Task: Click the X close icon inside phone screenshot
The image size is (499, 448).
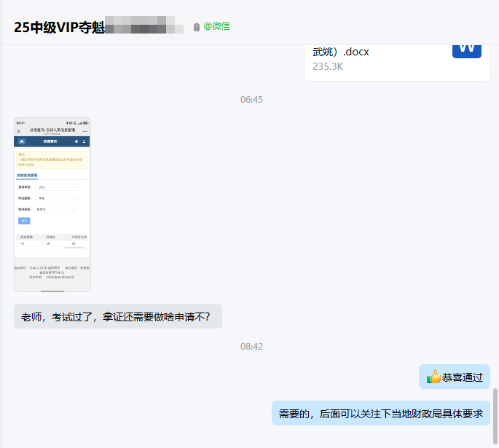Action: pyautogui.click(x=19, y=131)
